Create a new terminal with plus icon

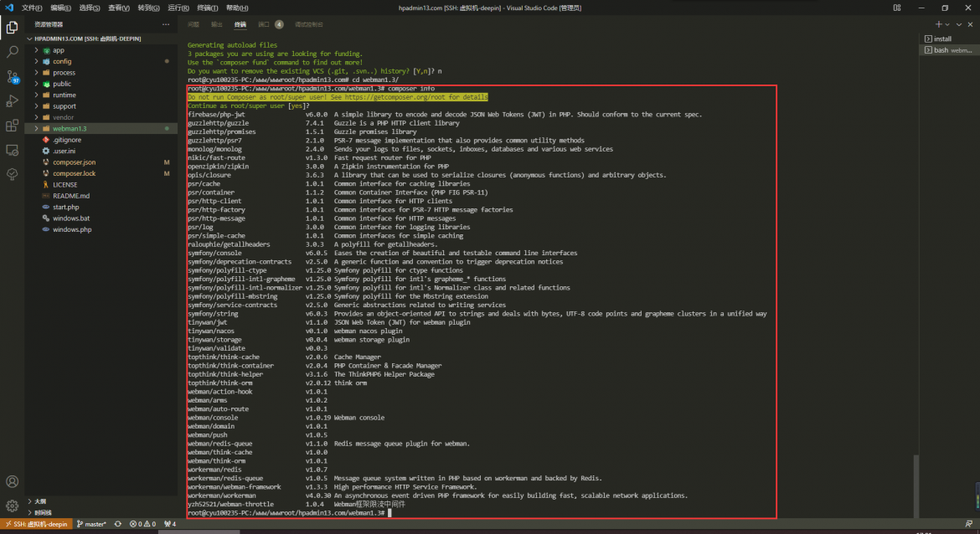pos(938,24)
